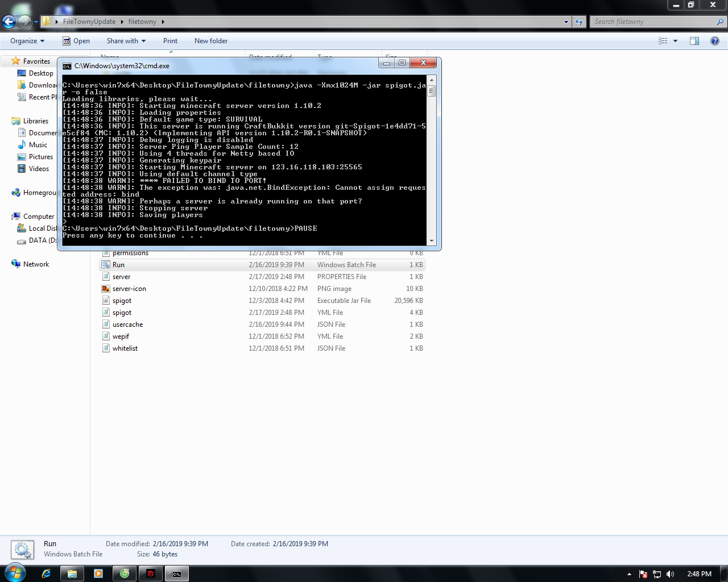
Task: Select the wepif YML file icon
Action: [106, 336]
